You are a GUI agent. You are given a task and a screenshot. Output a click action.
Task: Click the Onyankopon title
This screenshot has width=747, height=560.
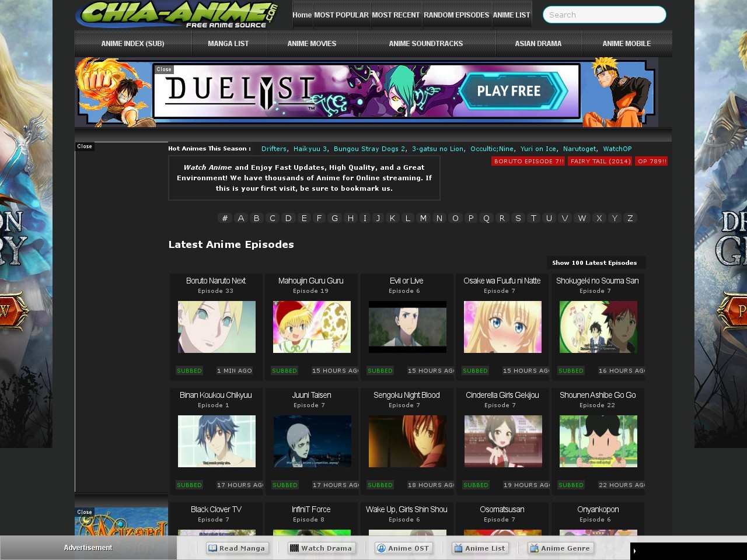[598, 509]
